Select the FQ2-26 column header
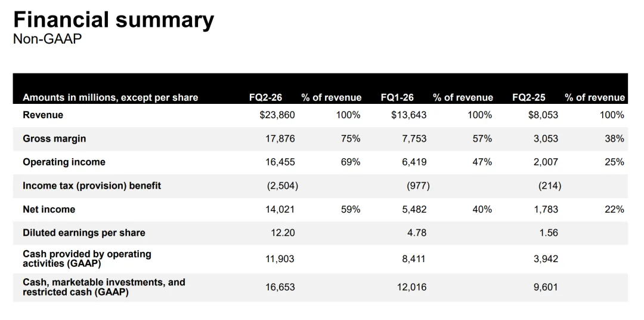The height and width of the screenshot is (320, 644). click(x=265, y=97)
